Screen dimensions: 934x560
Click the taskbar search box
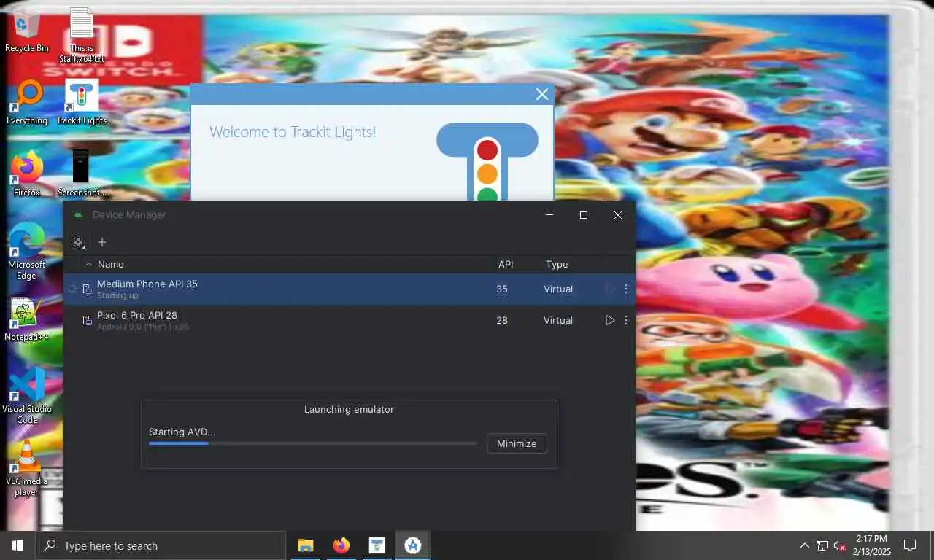tap(161, 545)
